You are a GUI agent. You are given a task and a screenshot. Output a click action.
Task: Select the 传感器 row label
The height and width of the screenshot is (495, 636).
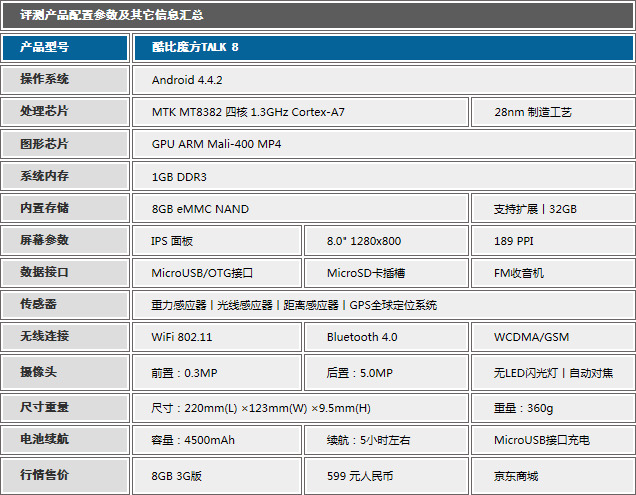click(65, 304)
